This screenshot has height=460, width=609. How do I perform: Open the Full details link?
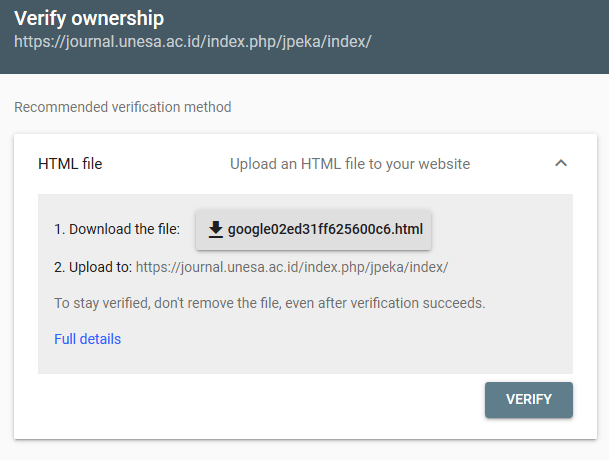tap(87, 339)
